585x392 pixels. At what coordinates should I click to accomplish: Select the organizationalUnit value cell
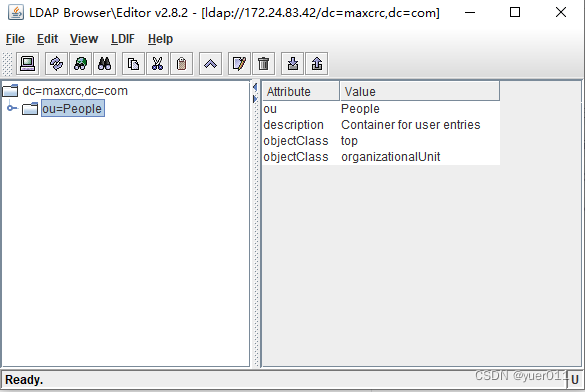(x=420, y=157)
